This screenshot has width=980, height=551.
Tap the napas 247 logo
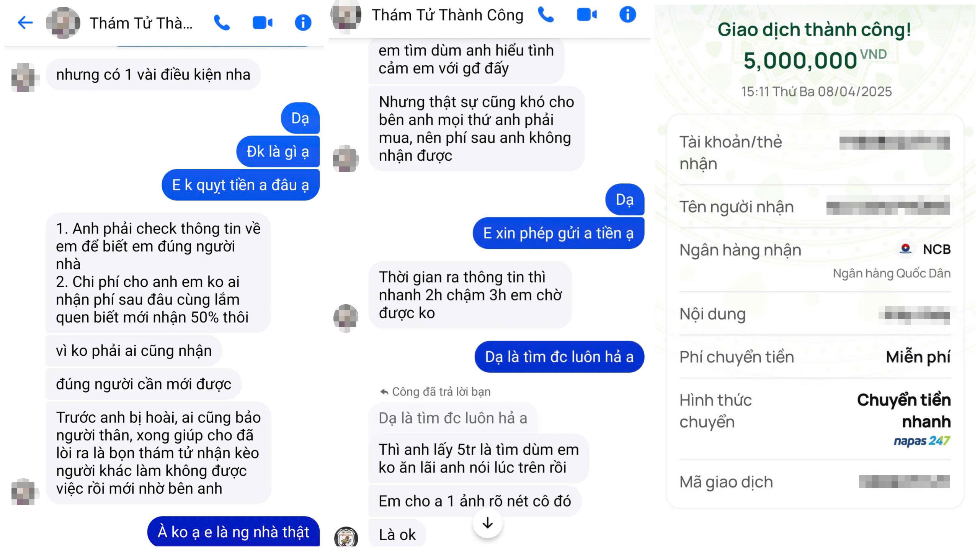[922, 441]
